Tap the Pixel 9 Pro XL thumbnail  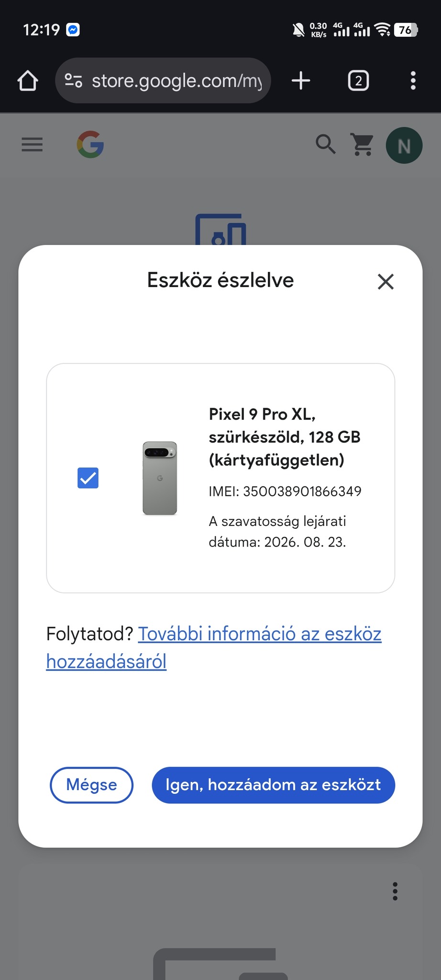click(x=160, y=478)
